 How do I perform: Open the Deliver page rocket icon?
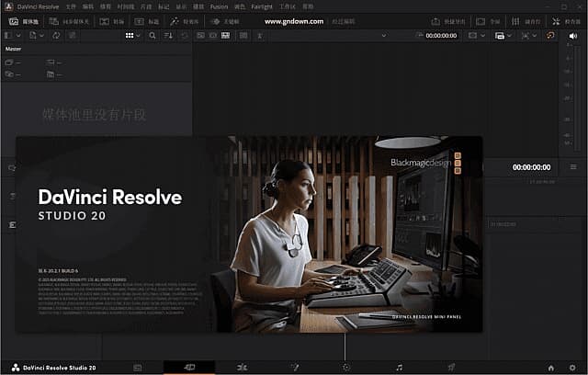(451, 367)
